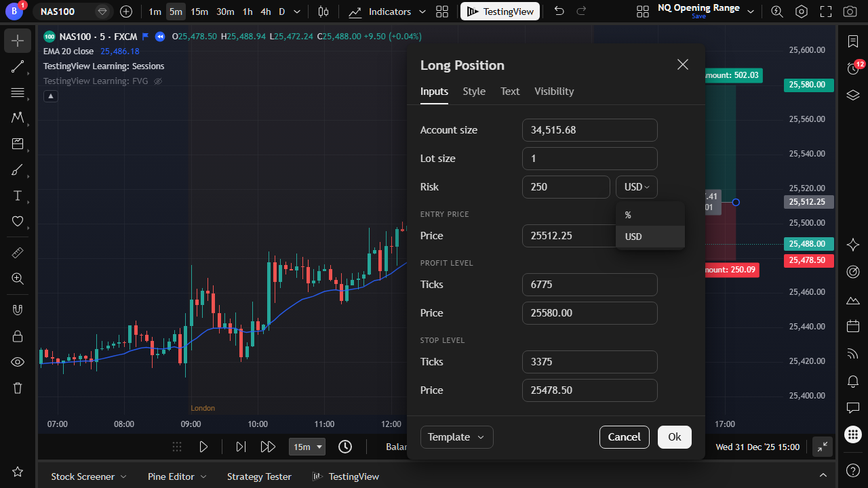Open the candlestick chart type selector
The image size is (868, 488).
pyautogui.click(x=323, y=12)
